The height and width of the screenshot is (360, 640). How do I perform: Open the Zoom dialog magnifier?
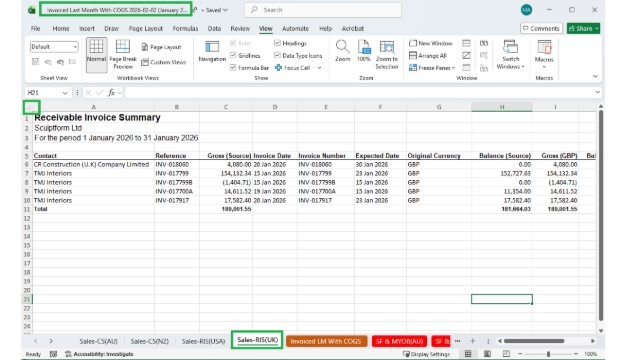point(342,51)
